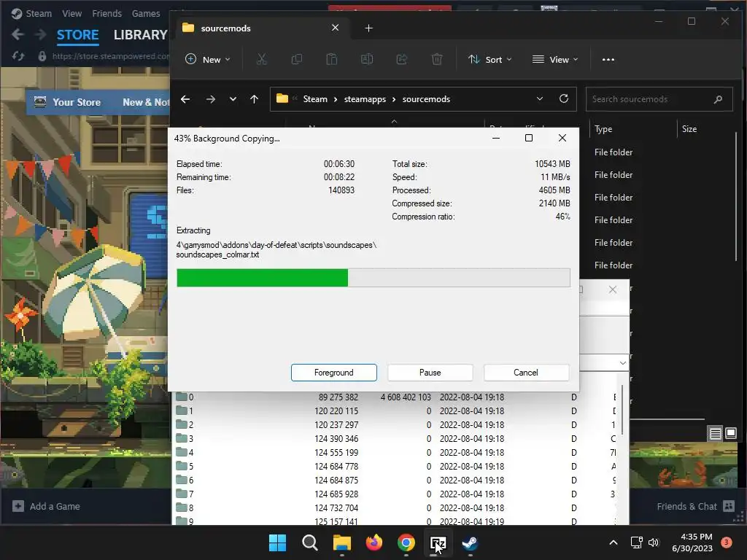Click the Windows Start button
The image size is (747, 560).
coord(278,542)
